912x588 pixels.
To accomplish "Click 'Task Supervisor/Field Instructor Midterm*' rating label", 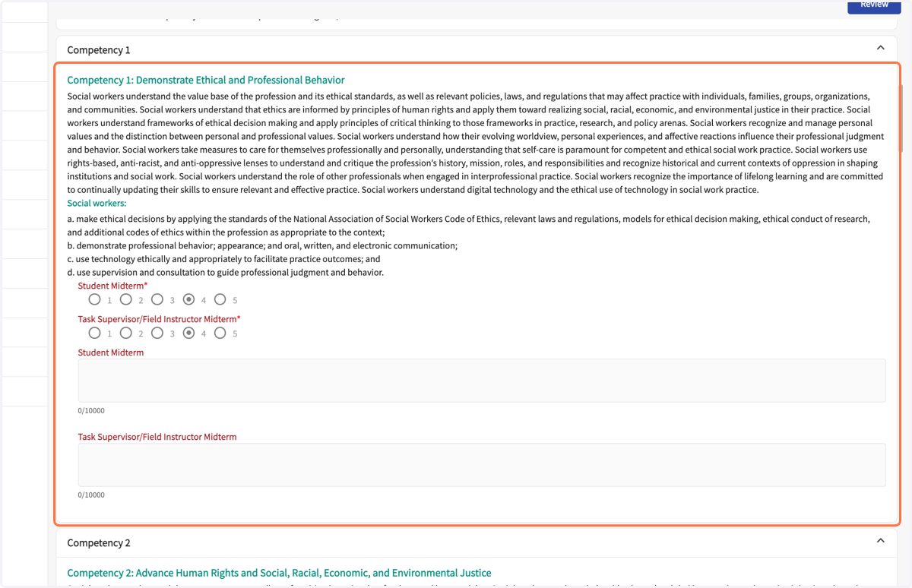I will 159,319.
